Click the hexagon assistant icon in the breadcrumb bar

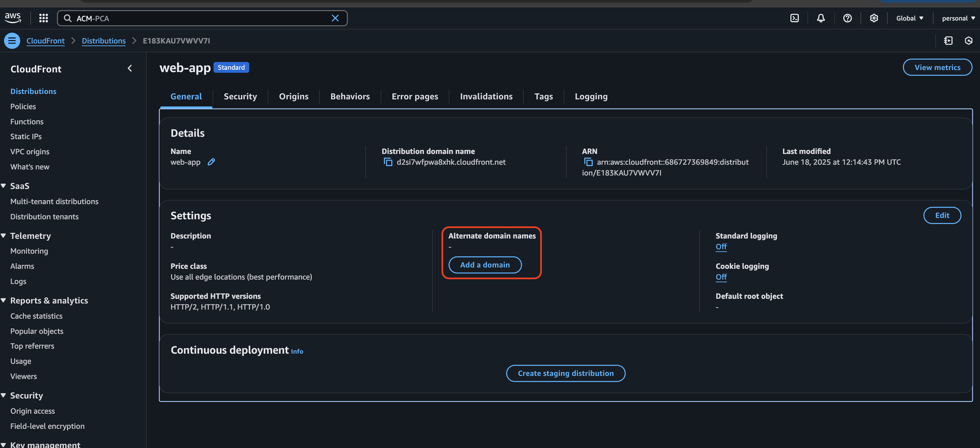(968, 41)
